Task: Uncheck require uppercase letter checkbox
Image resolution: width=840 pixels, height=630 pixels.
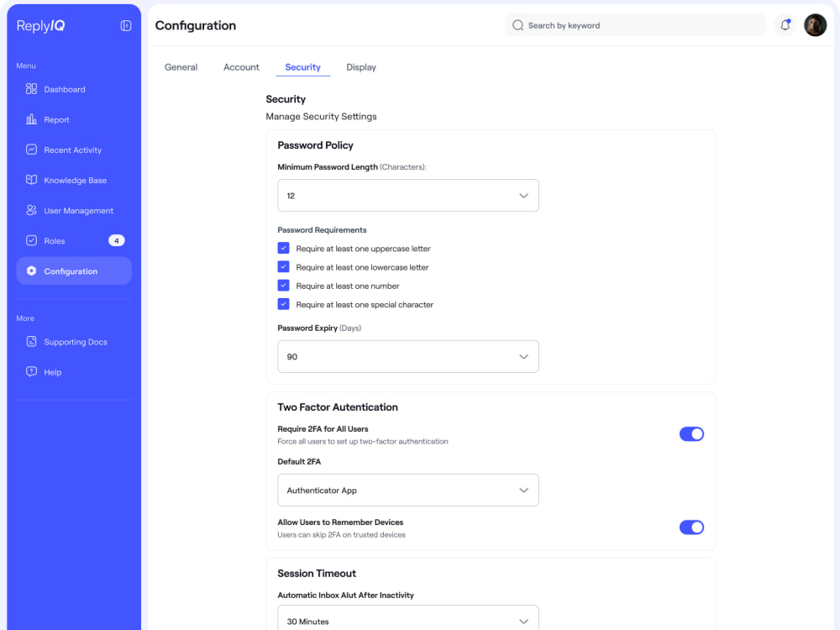Action: coord(283,248)
